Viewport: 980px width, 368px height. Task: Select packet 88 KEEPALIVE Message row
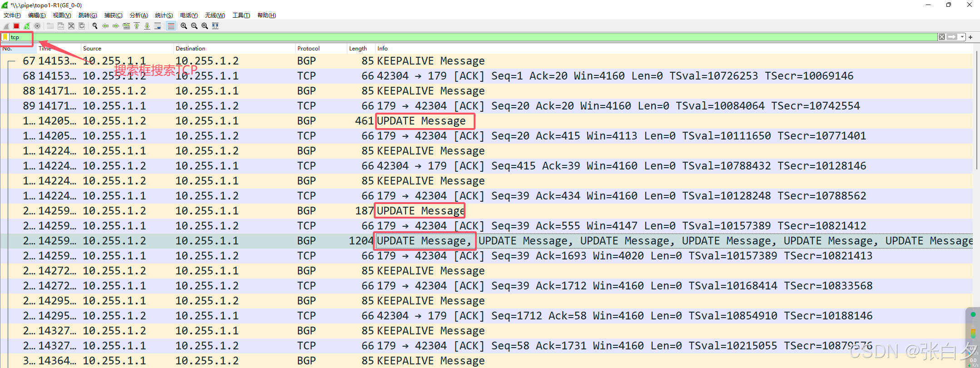pyautogui.click(x=487, y=91)
